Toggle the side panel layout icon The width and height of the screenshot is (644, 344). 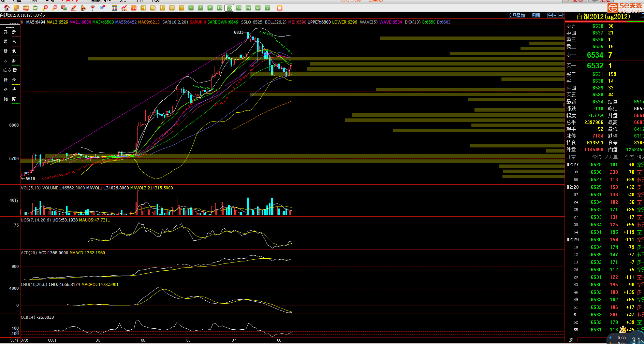tap(561, 15)
